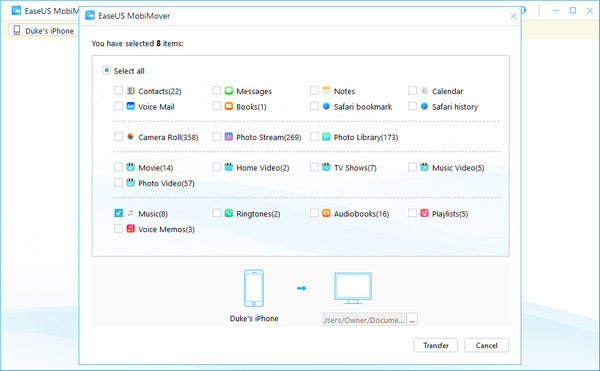The width and height of the screenshot is (600, 371).
Task: Click the TV Shows clapperboard icon
Action: pyautogui.click(x=326, y=167)
